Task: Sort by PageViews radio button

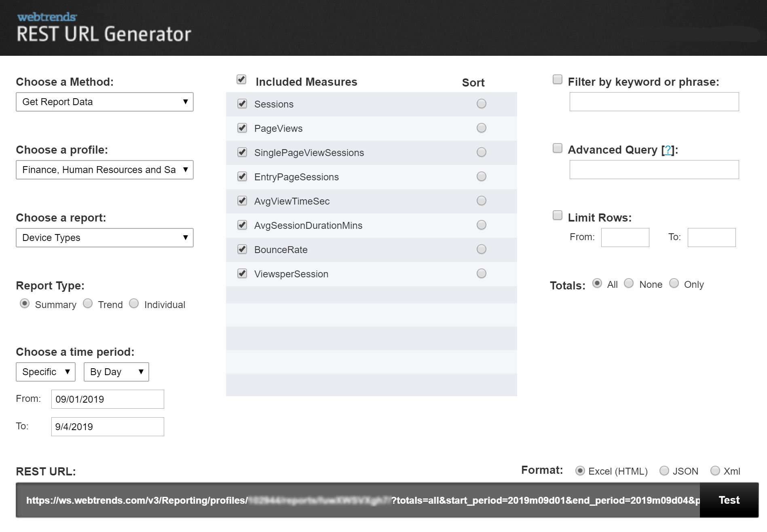Action: pos(482,128)
